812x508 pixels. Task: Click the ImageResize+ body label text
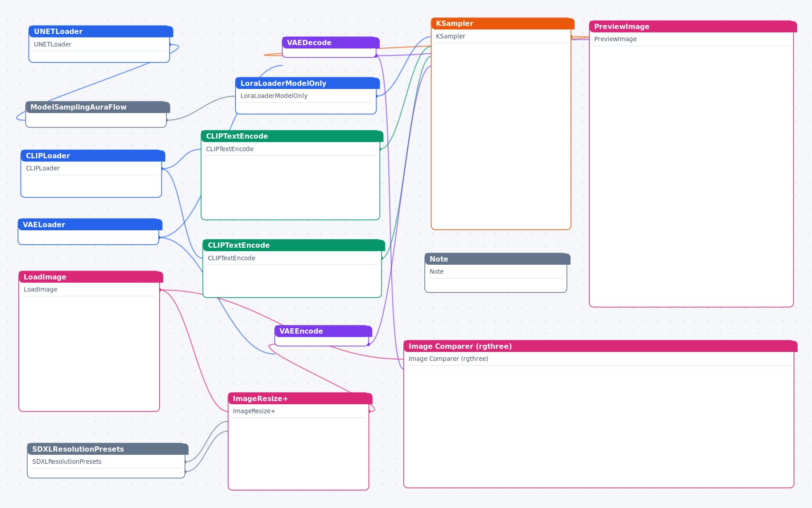[254, 411]
